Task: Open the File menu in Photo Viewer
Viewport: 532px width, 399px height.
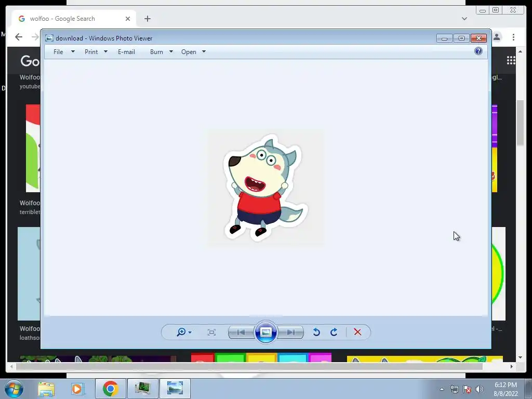Action: coord(58,52)
